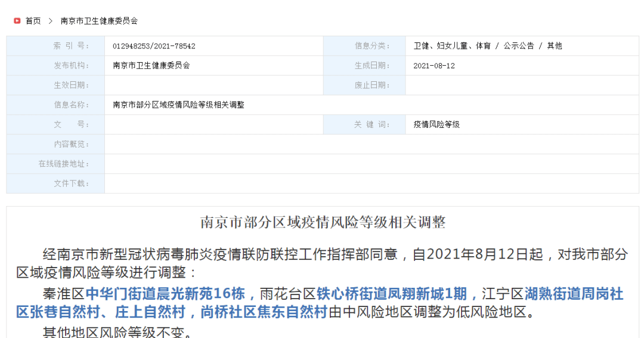644x338 pixels.
Task: Click keyword value 疫情风险等级
Action: pyautogui.click(x=436, y=125)
